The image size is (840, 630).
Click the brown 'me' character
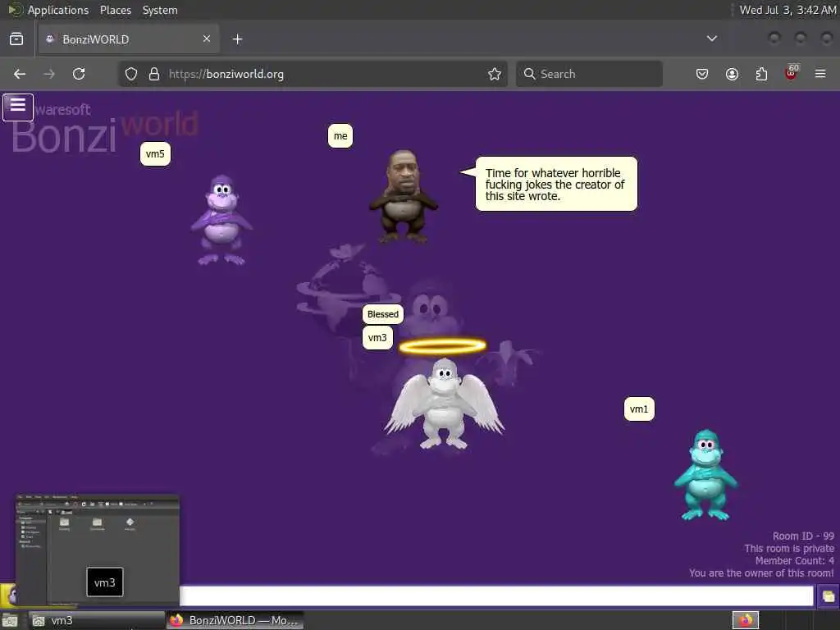point(404,196)
